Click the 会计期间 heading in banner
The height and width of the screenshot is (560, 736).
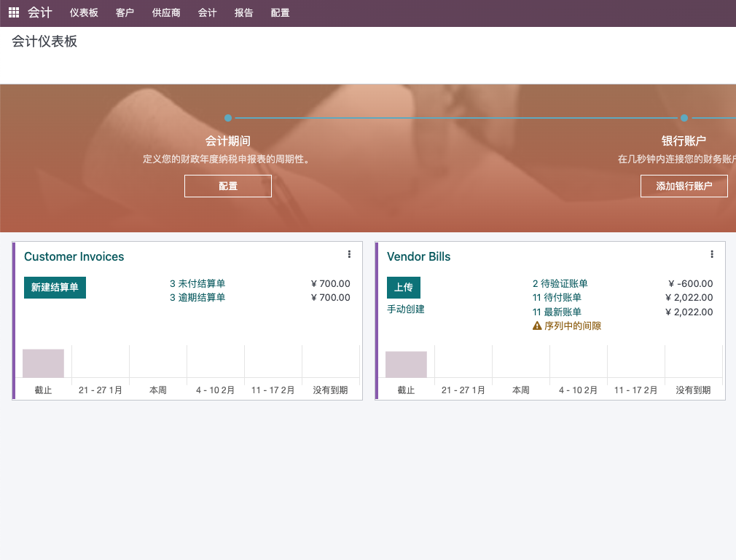click(x=228, y=141)
